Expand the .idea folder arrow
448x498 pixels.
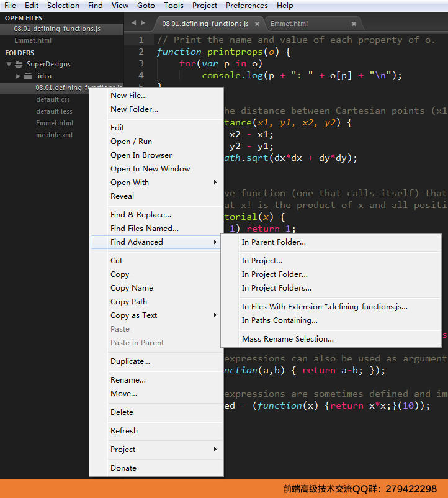click(18, 76)
